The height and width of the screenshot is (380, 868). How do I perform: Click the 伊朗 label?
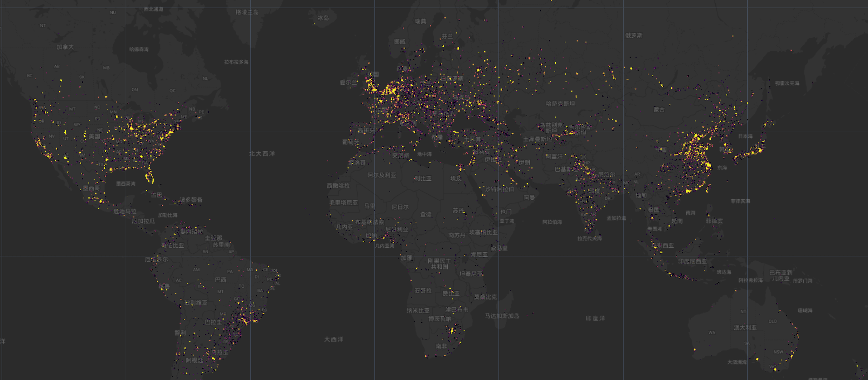point(524,162)
